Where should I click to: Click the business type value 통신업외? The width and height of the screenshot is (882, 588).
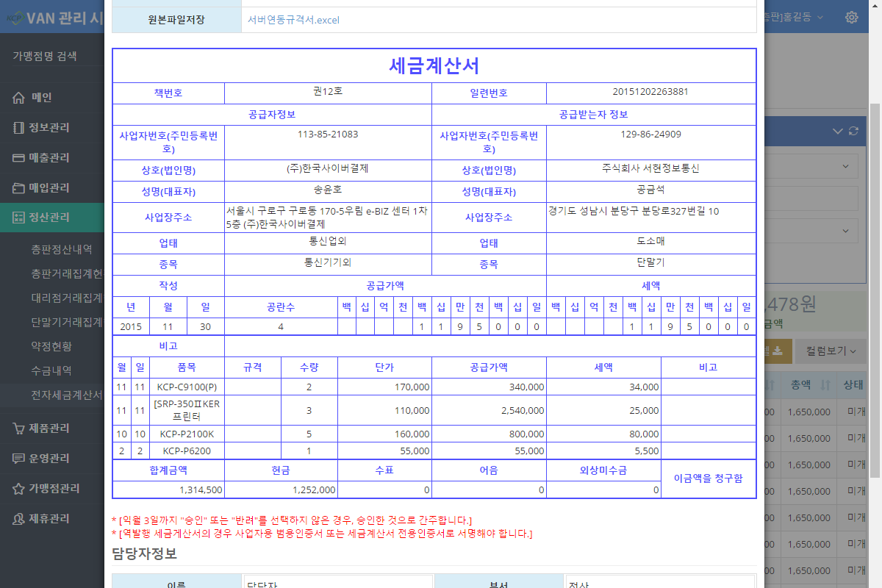[328, 241]
